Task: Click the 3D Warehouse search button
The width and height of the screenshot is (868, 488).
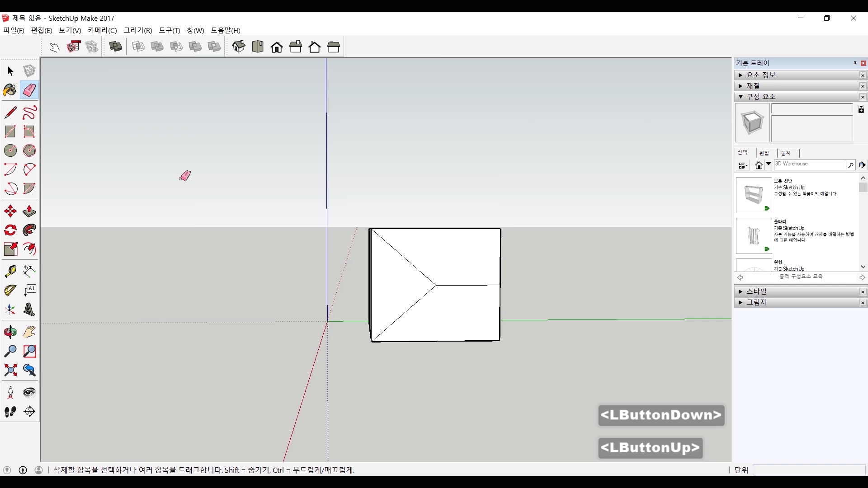Action: pyautogui.click(x=850, y=165)
